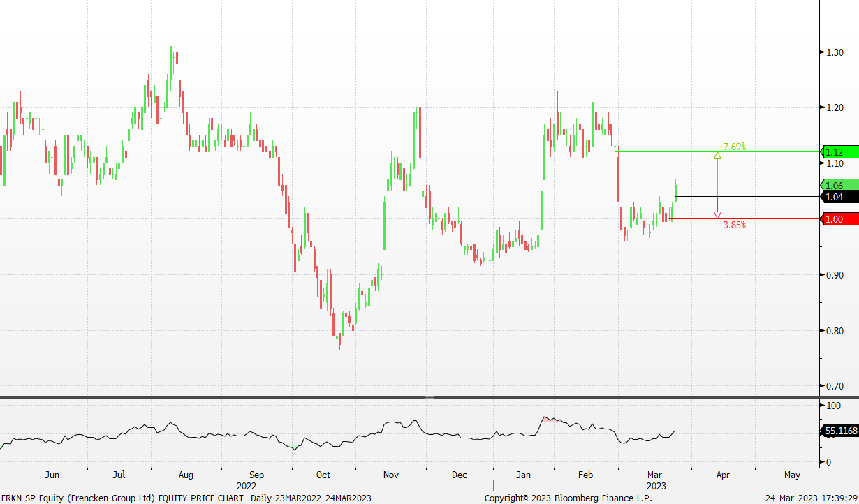Click the 2023 year label on the axis

coord(656,486)
